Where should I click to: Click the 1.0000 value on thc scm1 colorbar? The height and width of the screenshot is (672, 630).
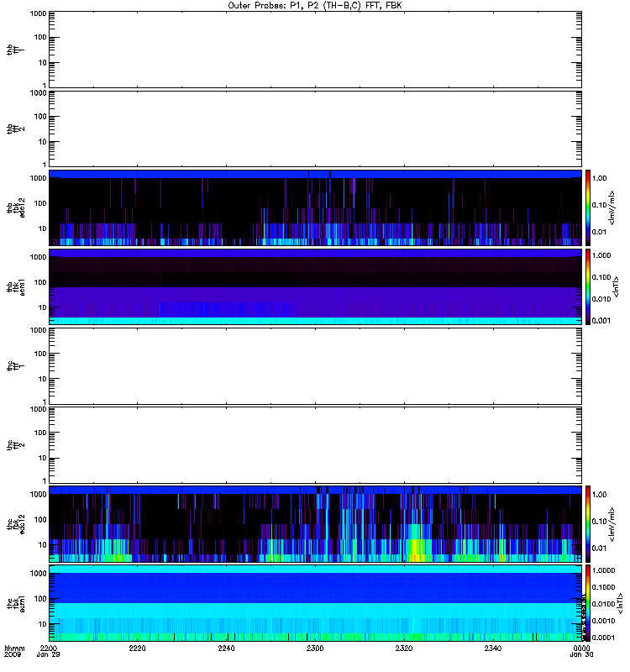click(x=603, y=570)
